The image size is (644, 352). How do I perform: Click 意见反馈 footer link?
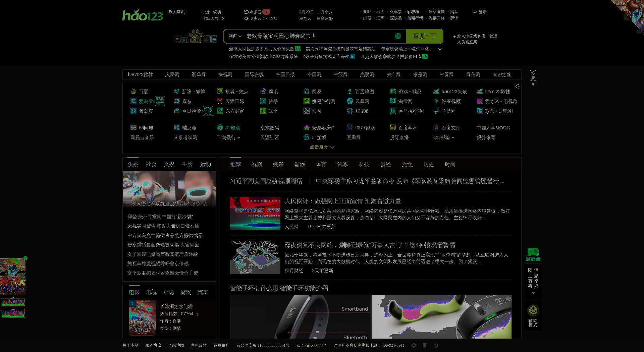pos(199,345)
